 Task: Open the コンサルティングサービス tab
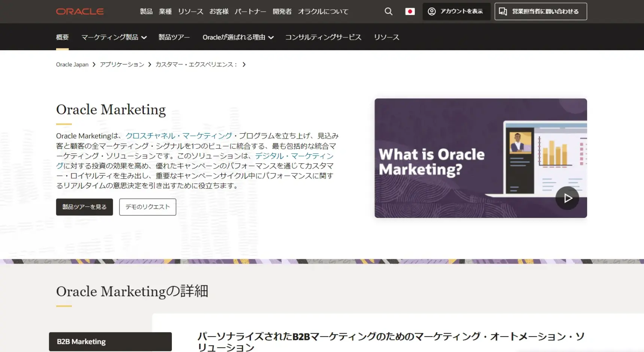point(323,37)
